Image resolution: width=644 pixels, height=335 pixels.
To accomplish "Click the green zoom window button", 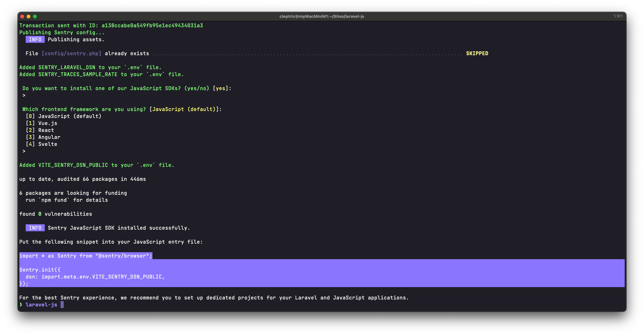I will click(x=35, y=16).
